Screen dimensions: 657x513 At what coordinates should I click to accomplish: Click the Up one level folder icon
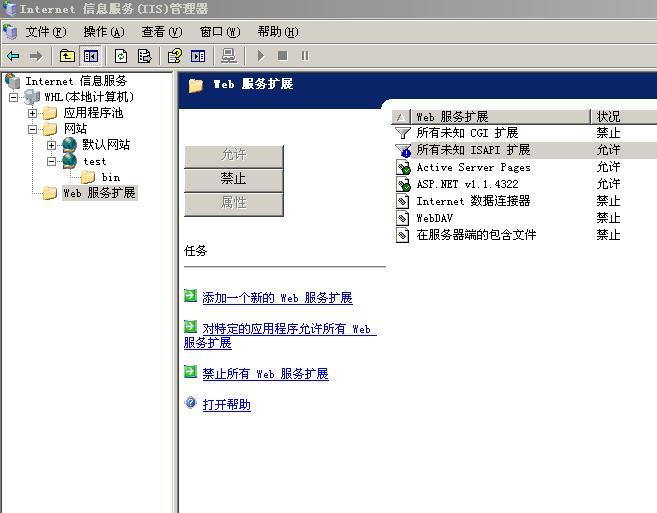pyautogui.click(x=67, y=56)
